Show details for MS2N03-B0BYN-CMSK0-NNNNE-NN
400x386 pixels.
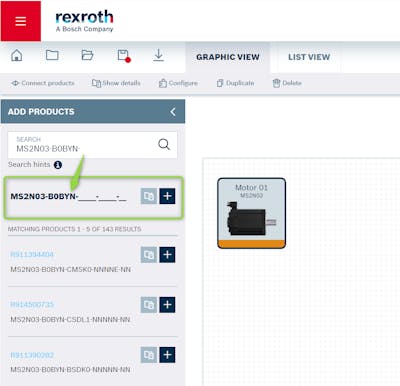(149, 255)
